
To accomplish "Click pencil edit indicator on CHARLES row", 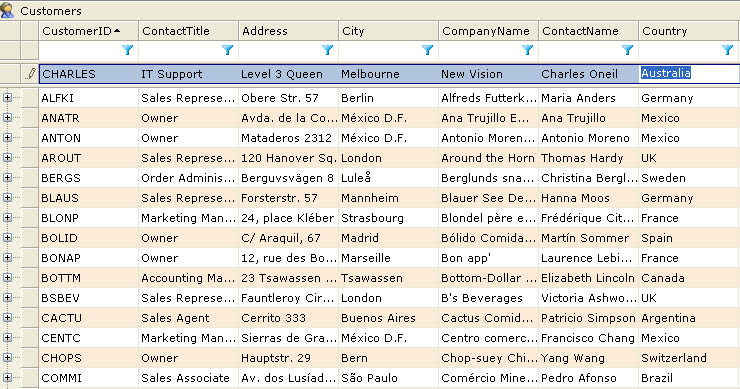I will [x=31, y=74].
